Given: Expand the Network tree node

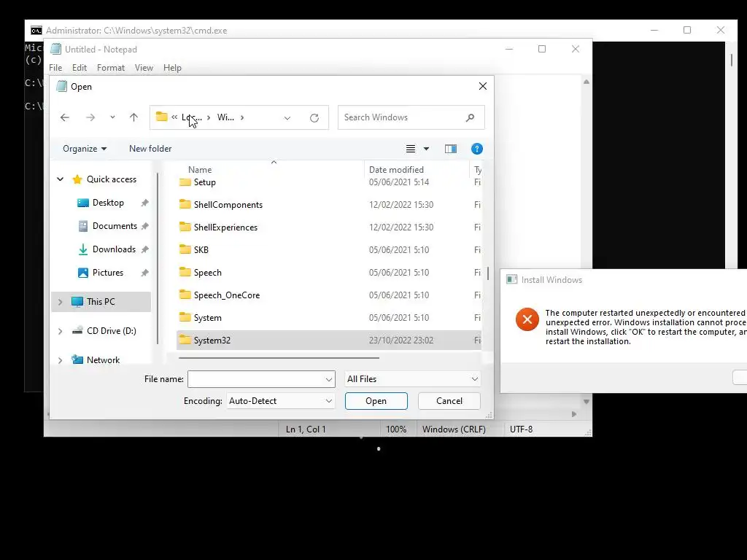Looking at the screenshot, I should pos(60,360).
